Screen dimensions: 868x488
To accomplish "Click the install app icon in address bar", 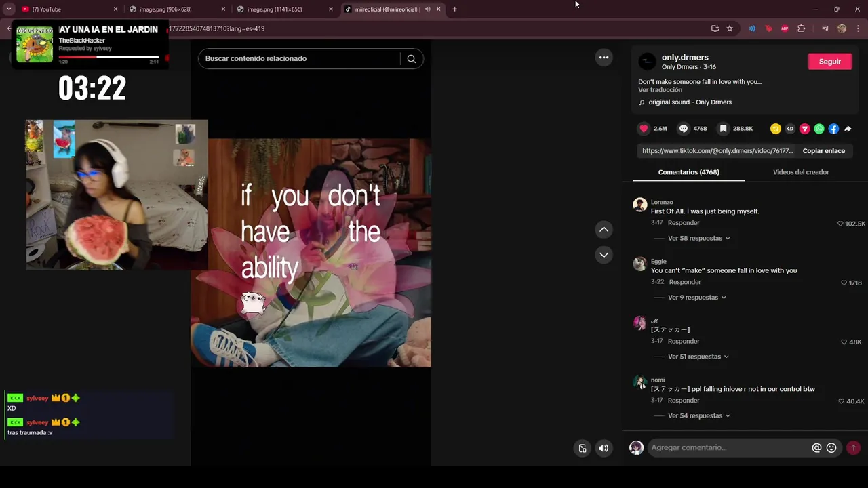I will tap(715, 28).
